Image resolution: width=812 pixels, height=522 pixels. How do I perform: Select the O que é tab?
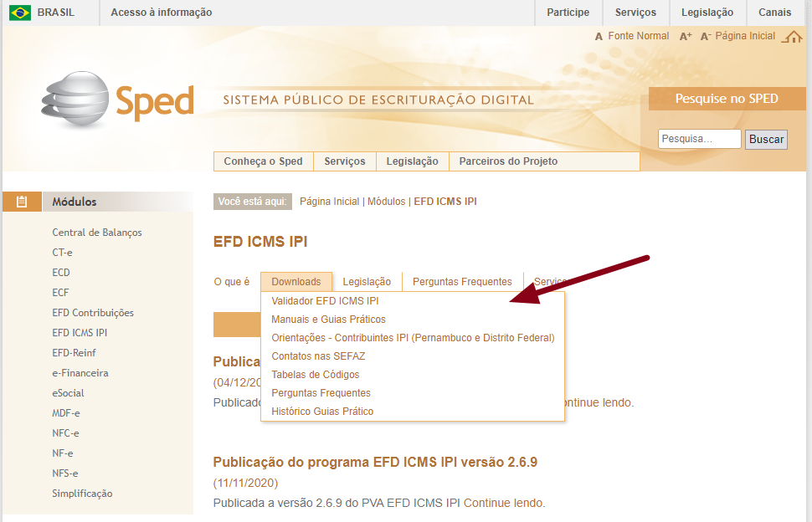click(x=232, y=281)
